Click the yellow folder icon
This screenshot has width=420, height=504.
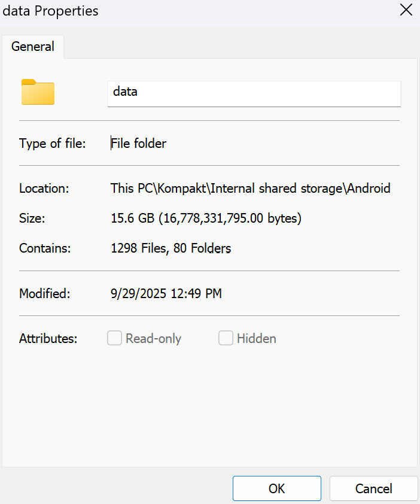click(38, 92)
